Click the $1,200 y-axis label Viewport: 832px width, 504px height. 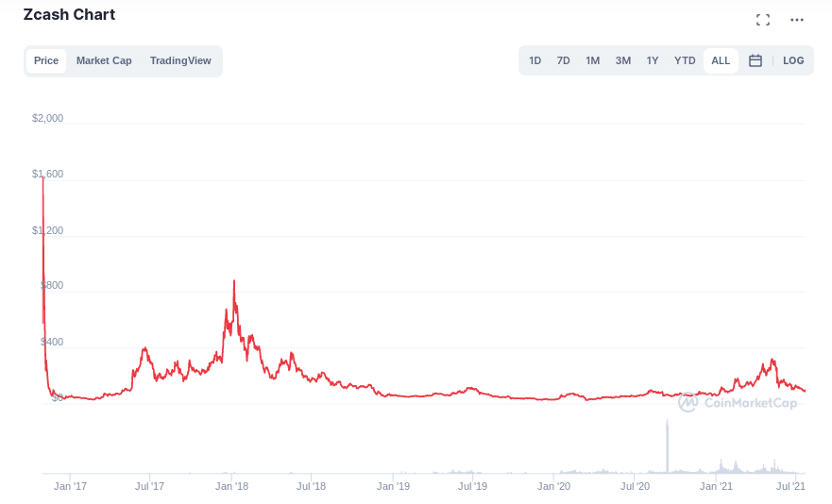point(47,230)
